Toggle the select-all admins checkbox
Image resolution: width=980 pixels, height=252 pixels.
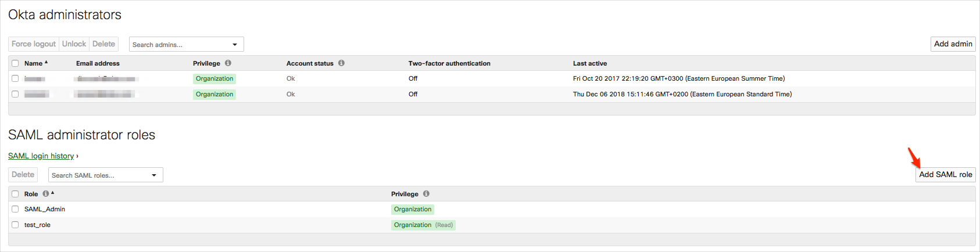coord(15,63)
